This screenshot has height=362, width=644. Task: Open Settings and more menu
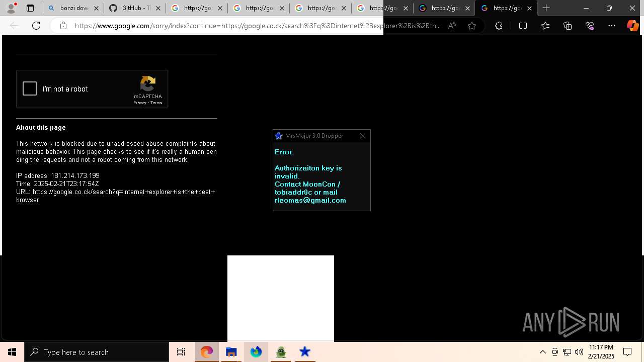(x=612, y=26)
